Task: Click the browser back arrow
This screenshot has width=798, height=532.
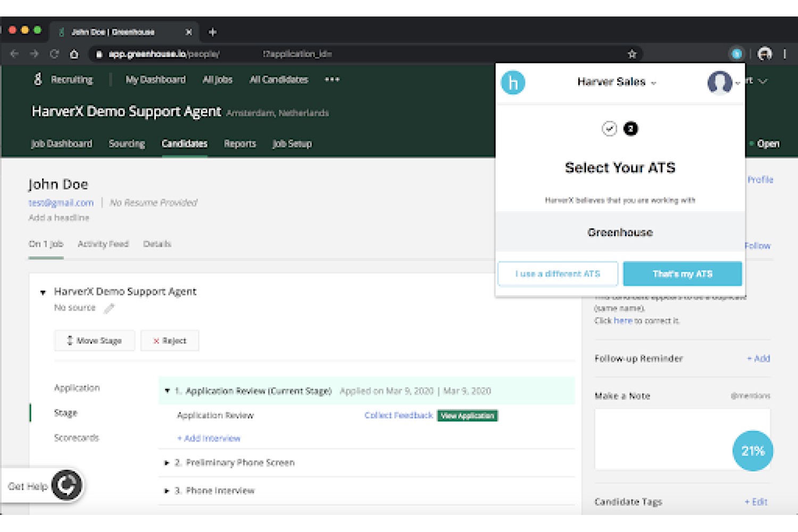Action: (x=14, y=54)
